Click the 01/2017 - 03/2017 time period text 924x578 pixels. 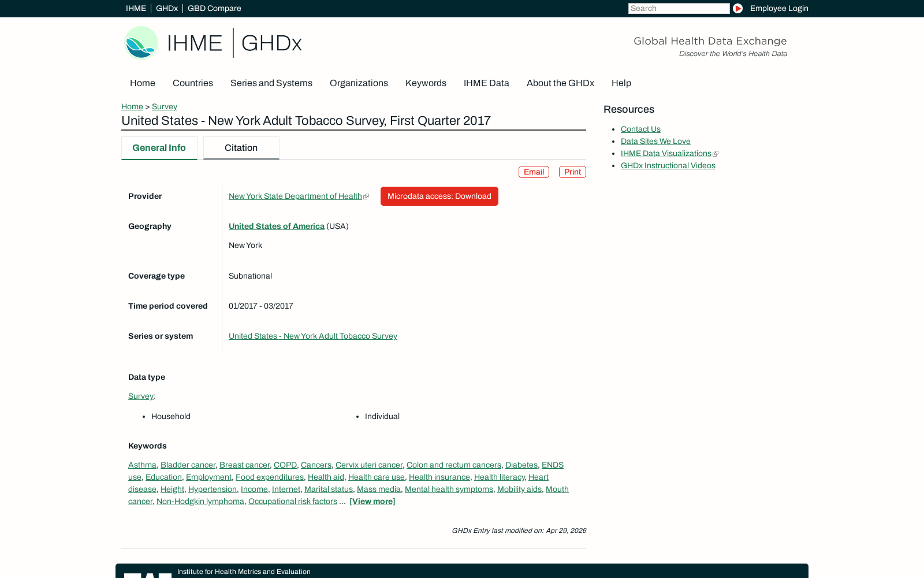click(261, 306)
